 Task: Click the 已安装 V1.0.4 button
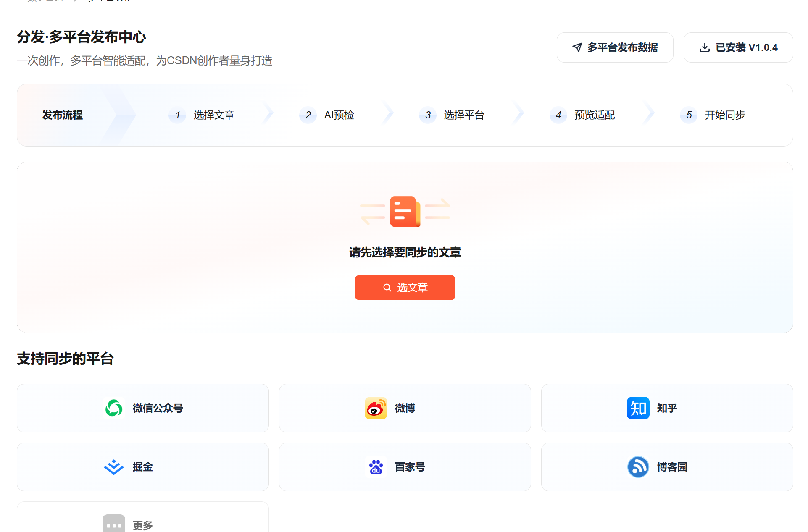pyautogui.click(x=738, y=47)
